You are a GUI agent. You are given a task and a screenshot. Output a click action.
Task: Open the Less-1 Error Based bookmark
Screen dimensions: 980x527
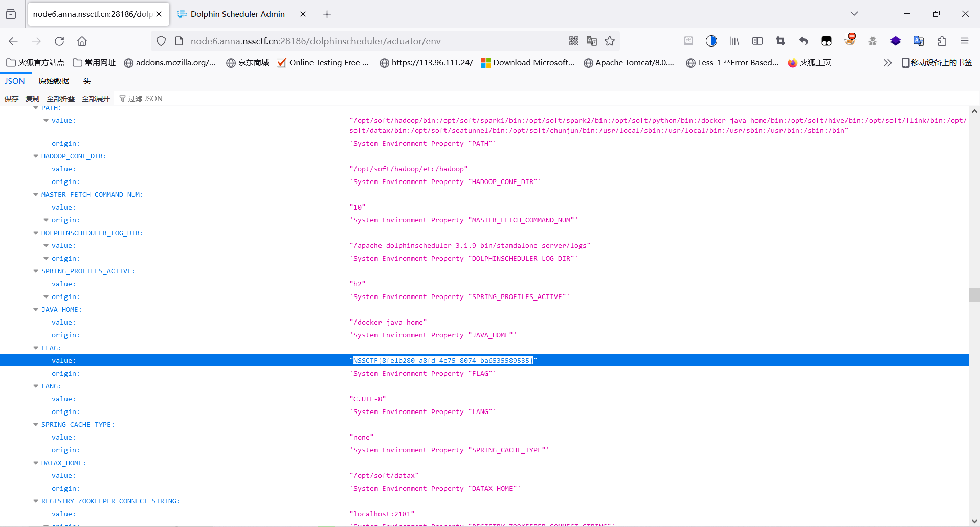(732, 63)
